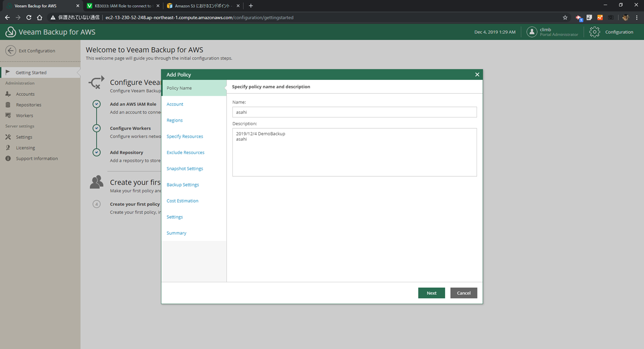
Task: Click the Exit Configuration back arrow icon
Action: click(10, 51)
